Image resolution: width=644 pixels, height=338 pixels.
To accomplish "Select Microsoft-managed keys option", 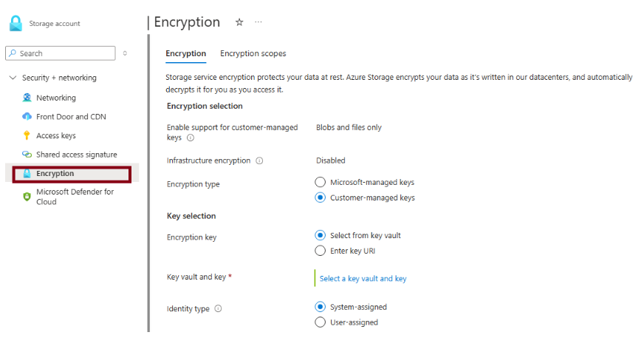I will click(320, 182).
